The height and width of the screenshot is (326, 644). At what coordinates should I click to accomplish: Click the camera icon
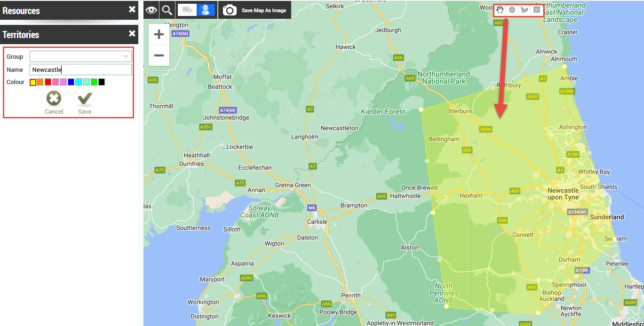coord(230,10)
